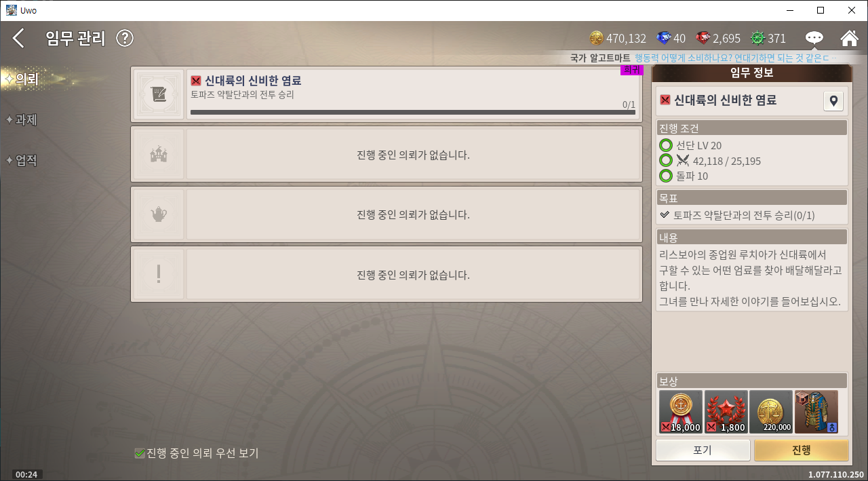Click the quest progress bar 0/1
This screenshot has height=481, width=868.
(413, 112)
